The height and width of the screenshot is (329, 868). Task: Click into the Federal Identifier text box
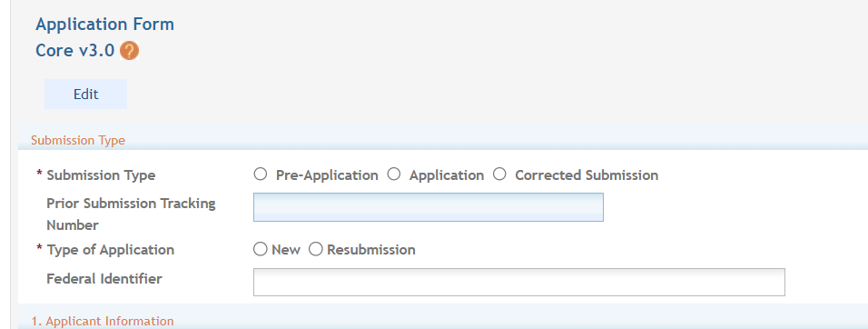click(519, 282)
